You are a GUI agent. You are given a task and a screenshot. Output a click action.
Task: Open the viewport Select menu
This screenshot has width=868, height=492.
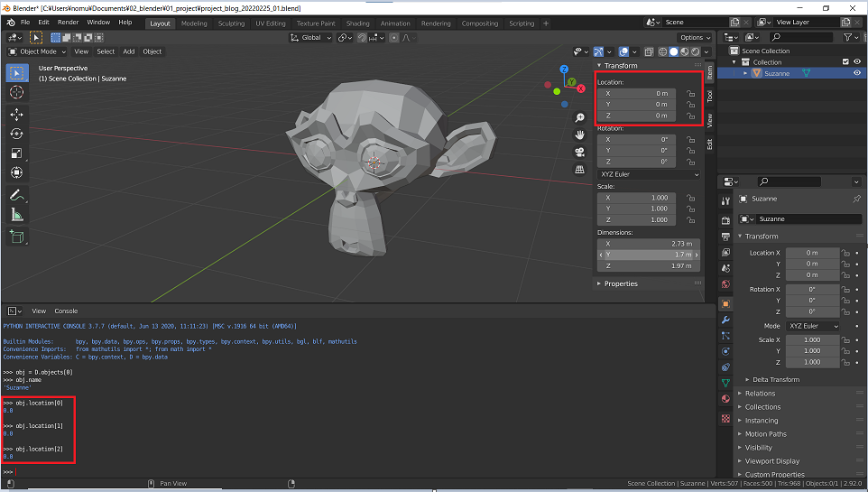click(106, 51)
